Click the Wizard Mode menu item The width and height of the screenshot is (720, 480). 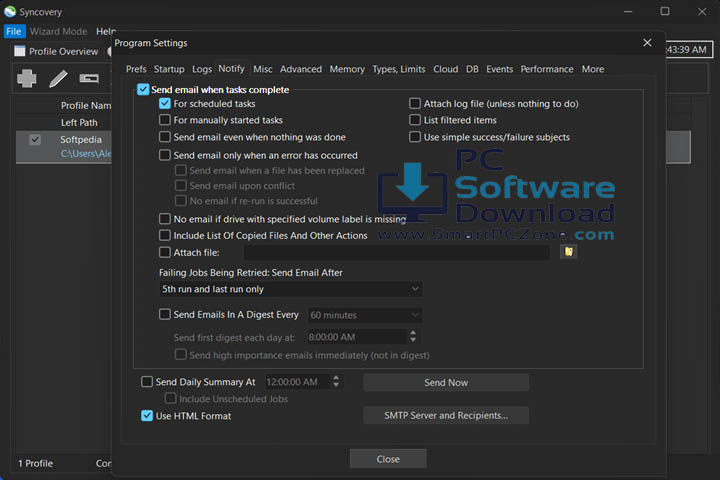coord(58,31)
